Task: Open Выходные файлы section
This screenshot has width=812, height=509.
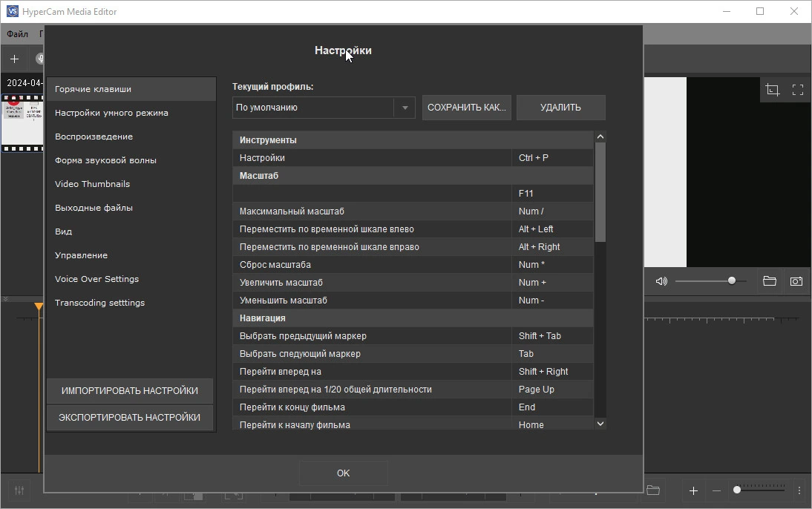Action: [131, 208]
